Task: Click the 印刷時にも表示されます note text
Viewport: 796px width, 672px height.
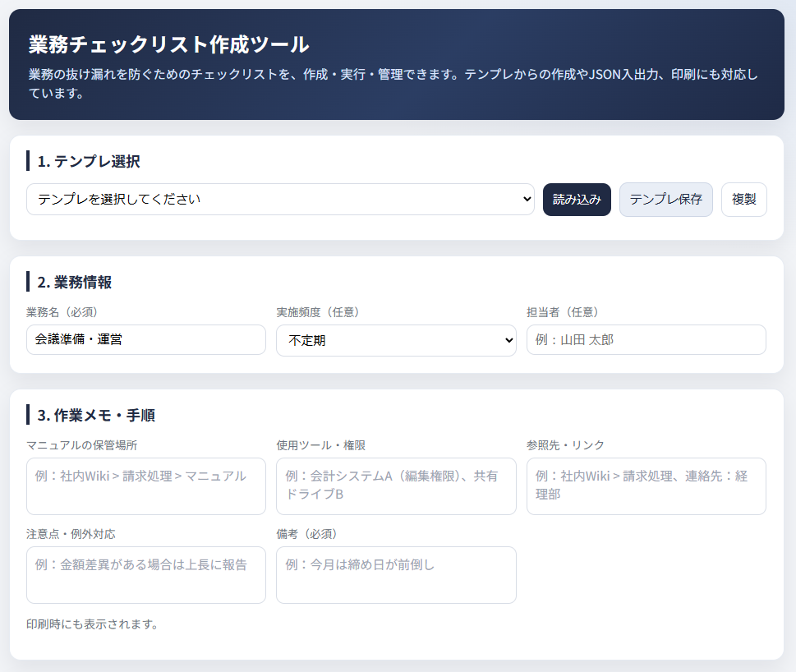Action: (x=92, y=624)
